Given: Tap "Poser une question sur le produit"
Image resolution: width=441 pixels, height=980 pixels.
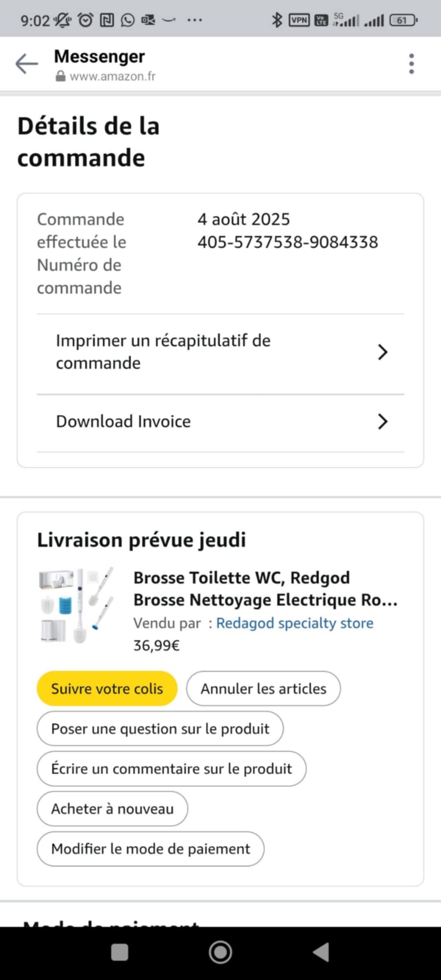Looking at the screenshot, I should click(x=160, y=729).
